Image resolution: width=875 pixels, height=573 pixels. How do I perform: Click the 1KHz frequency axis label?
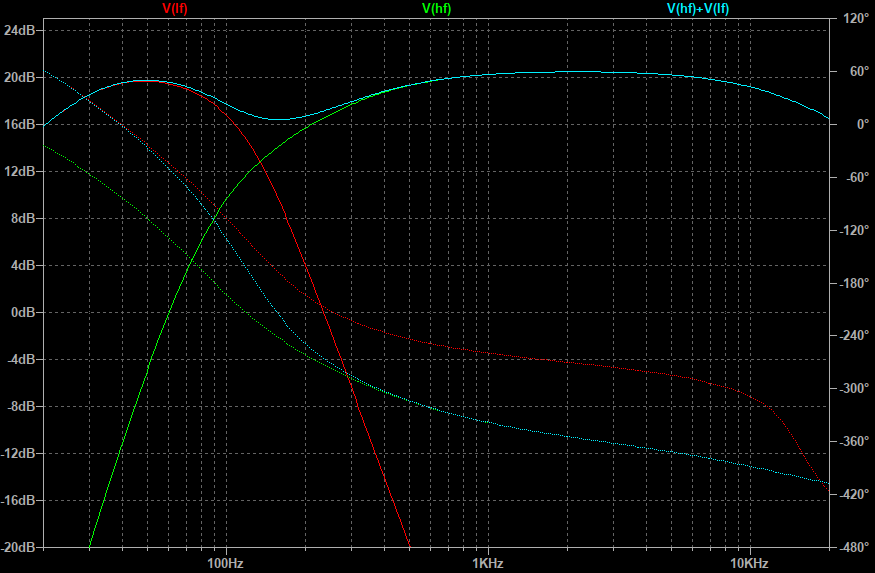pos(488,563)
